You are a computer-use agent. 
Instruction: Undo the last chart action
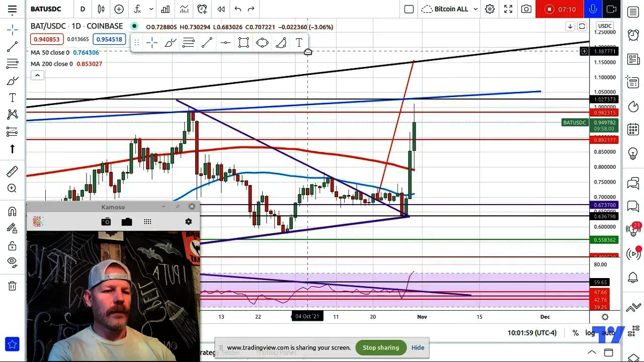click(x=237, y=9)
